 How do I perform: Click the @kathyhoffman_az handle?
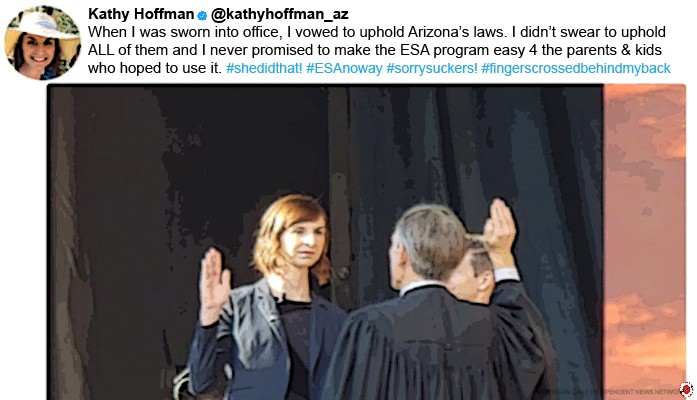(x=280, y=14)
